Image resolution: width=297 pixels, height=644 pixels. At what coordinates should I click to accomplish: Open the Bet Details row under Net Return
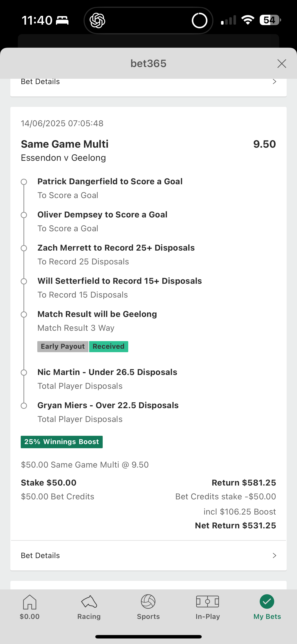[x=148, y=556]
